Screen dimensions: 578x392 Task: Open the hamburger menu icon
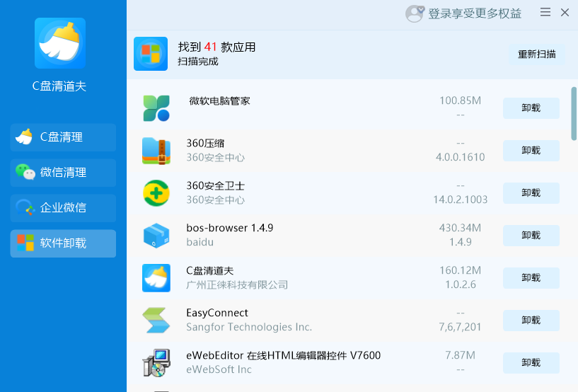pyautogui.click(x=545, y=12)
